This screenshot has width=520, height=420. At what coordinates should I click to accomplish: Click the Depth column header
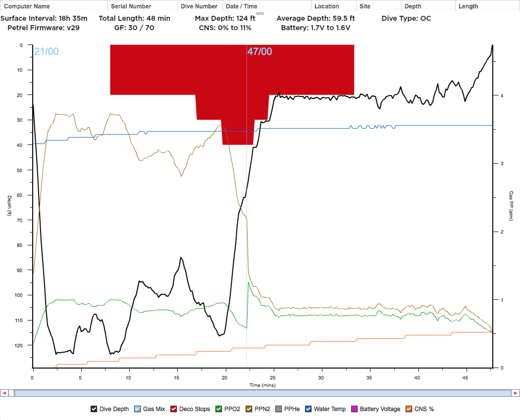pyautogui.click(x=413, y=6)
